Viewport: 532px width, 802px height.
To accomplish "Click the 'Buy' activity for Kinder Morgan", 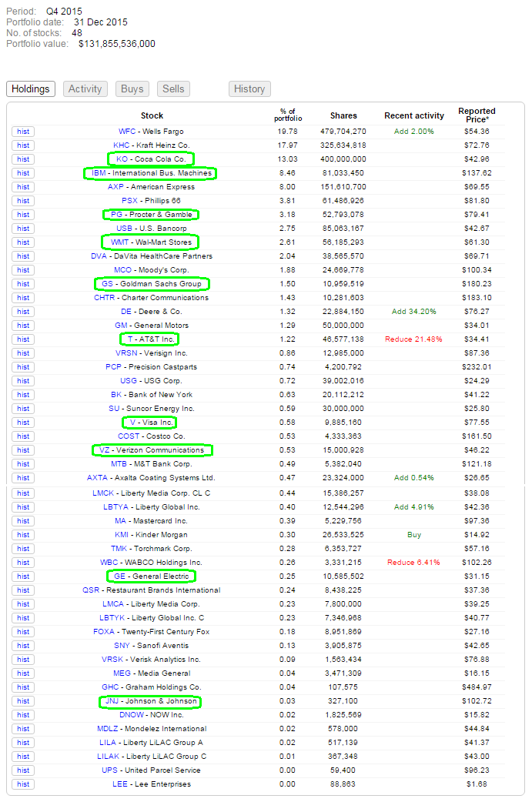I will [x=414, y=534].
